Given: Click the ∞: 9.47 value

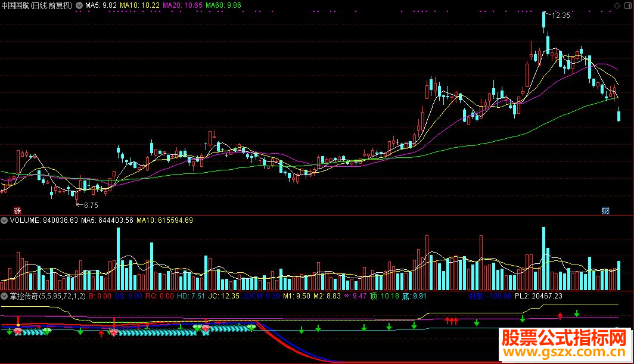Looking at the screenshot, I should (x=355, y=296).
